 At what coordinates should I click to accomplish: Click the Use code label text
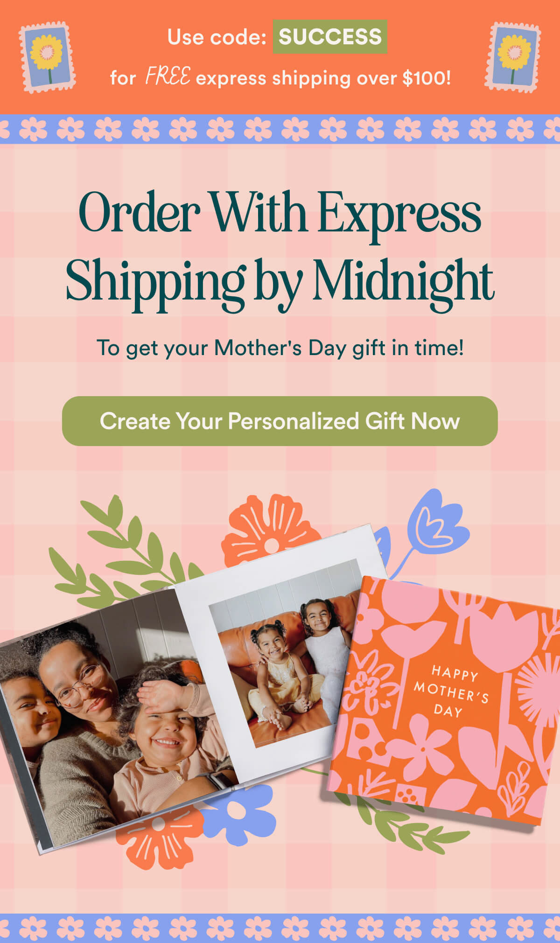[x=217, y=37]
